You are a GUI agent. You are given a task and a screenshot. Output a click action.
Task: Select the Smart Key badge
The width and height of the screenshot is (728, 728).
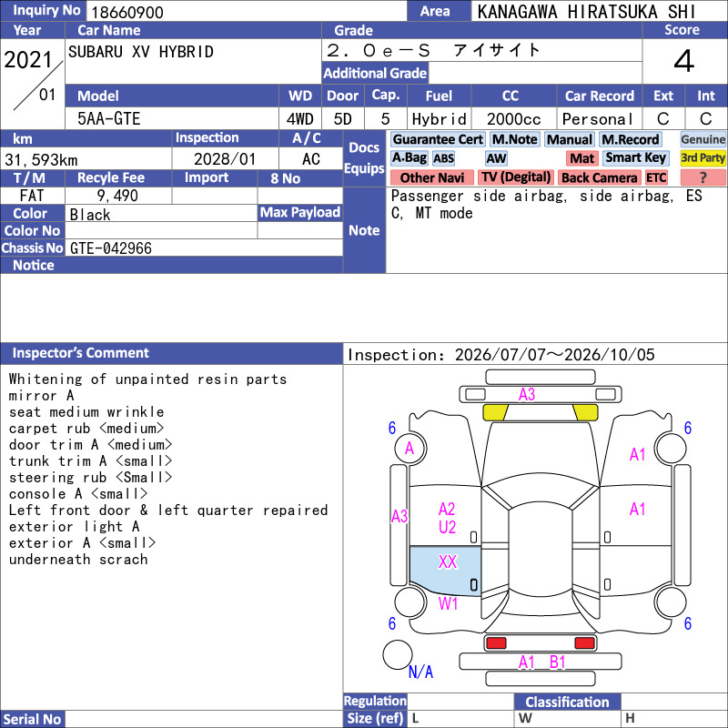coord(635,158)
